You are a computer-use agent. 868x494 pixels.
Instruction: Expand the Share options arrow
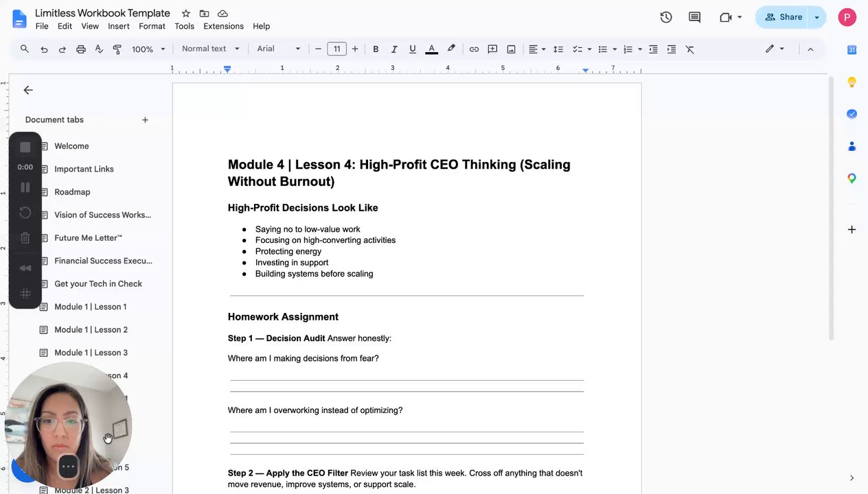click(817, 17)
